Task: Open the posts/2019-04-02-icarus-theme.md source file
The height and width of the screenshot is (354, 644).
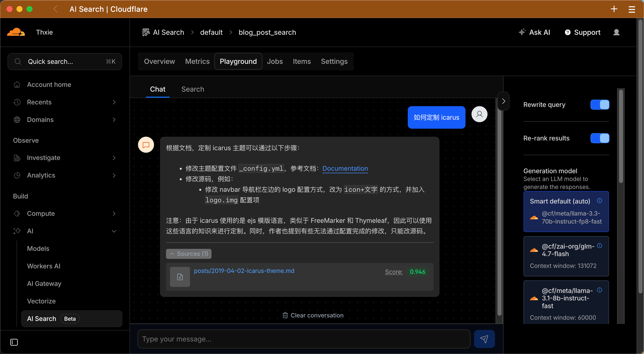Action: 244,271
